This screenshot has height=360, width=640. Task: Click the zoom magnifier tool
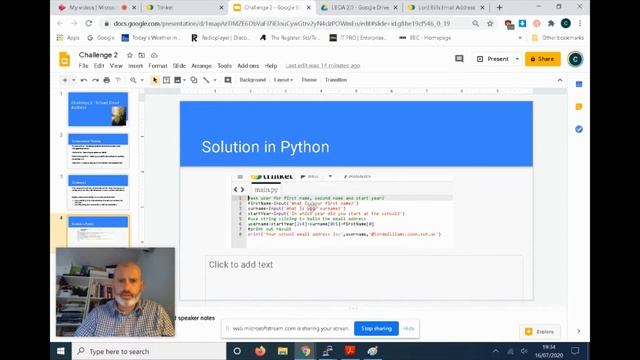coord(133,80)
